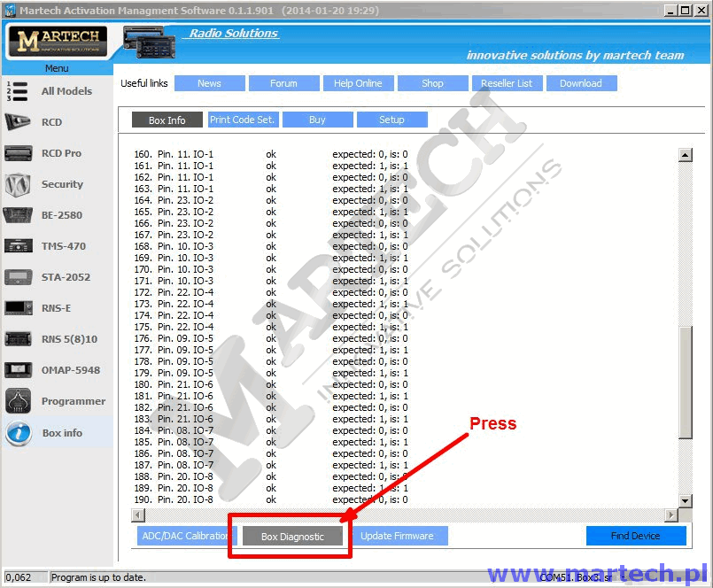Click the BE-2580 radio icon

tap(18, 215)
